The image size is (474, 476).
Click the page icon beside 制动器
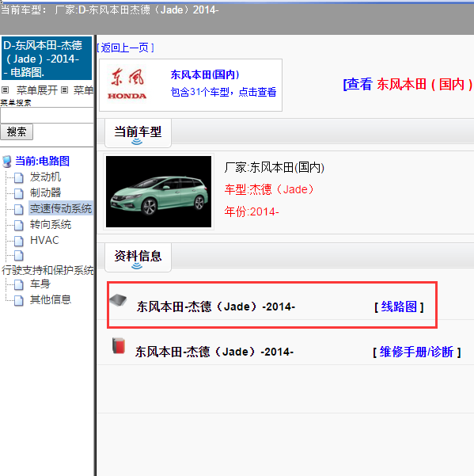tap(19, 194)
